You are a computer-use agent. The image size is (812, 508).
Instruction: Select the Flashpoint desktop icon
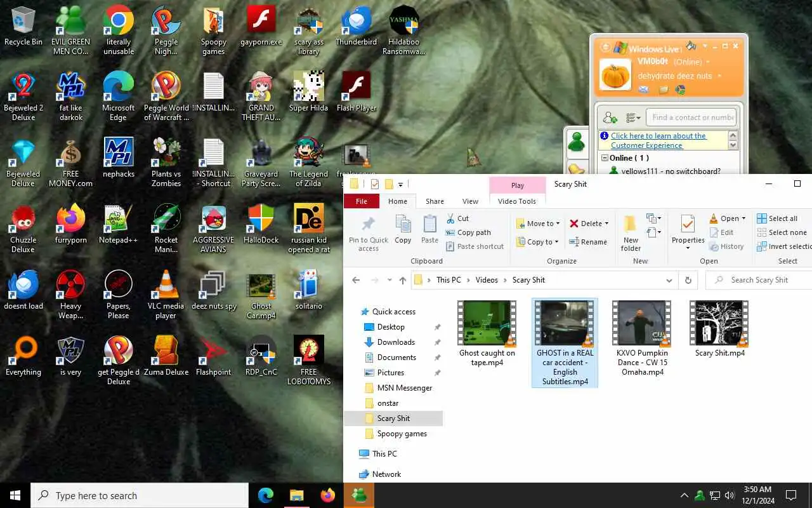click(214, 356)
